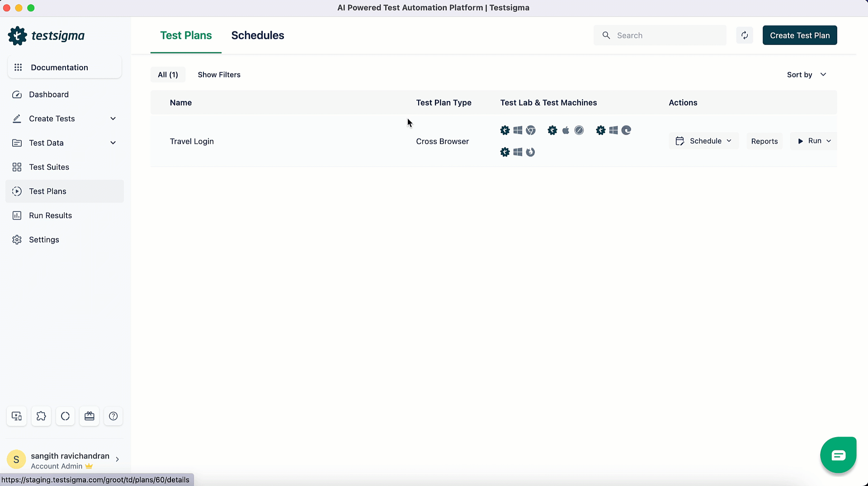Click the Testsigma gear logo
Screen dimensions: 868x486
pyautogui.click(x=17, y=36)
